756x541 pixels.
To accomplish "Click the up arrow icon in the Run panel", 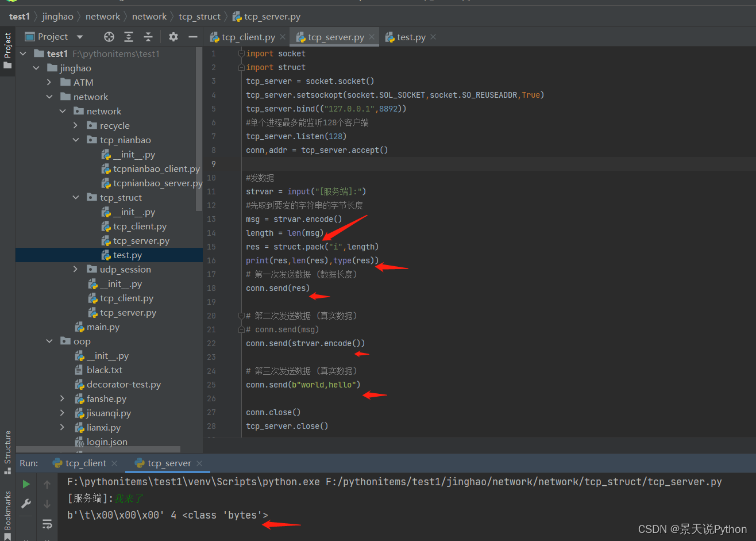I will [47, 485].
